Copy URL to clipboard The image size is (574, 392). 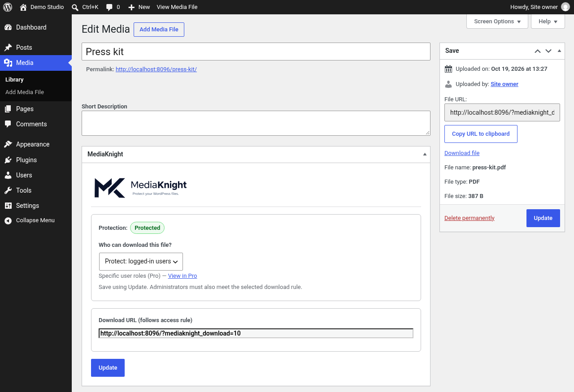481,134
